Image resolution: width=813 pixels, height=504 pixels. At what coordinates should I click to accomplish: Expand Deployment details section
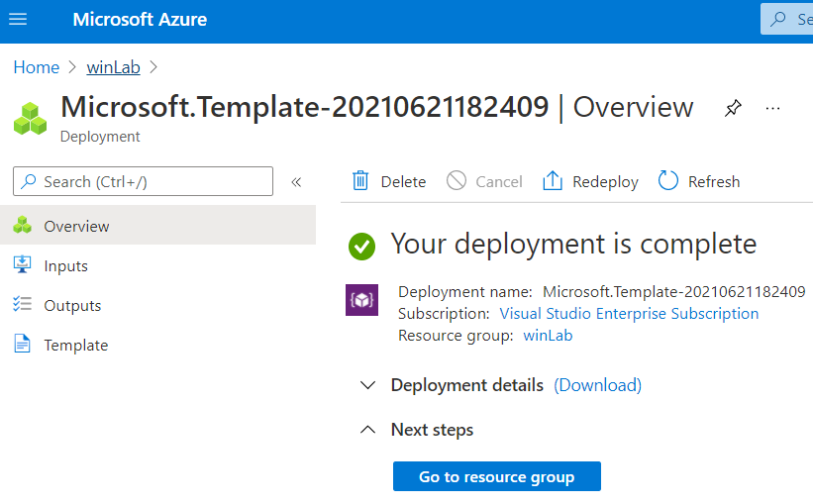click(x=367, y=385)
